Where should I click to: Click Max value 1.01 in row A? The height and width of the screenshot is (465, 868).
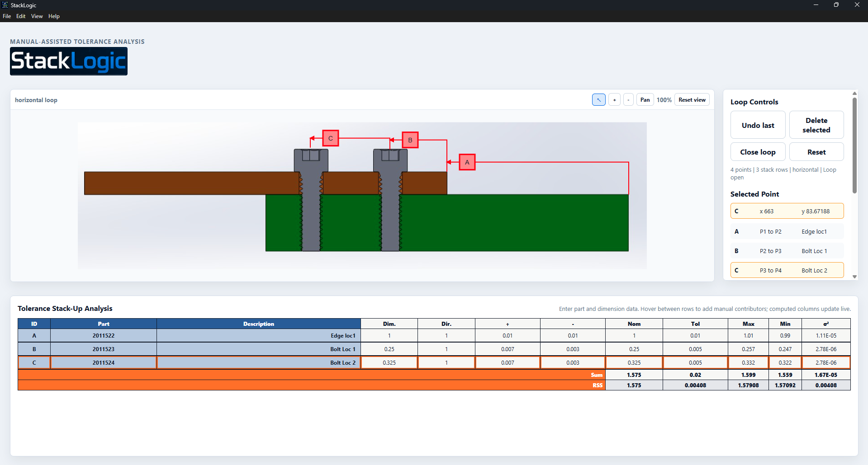click(x=748, y=336)
